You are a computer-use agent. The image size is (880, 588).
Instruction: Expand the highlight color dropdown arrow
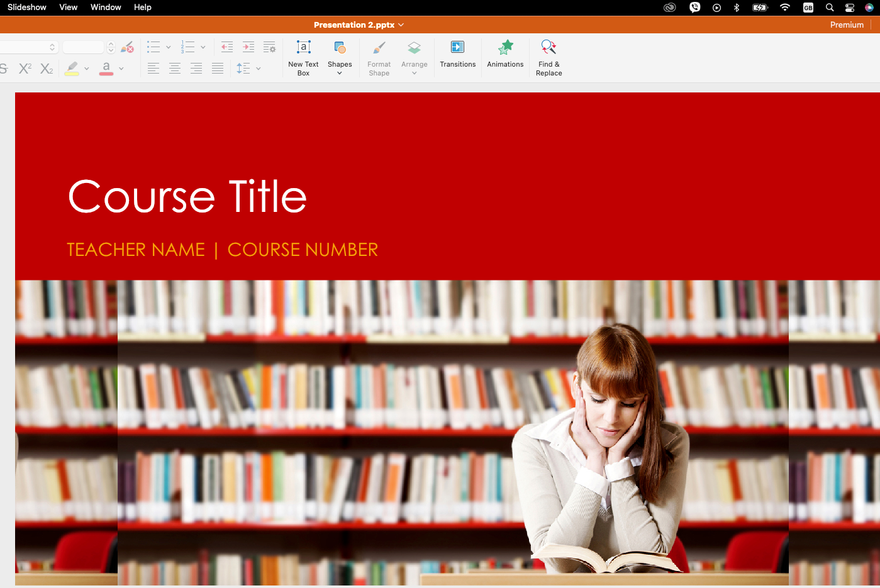(87, 69)
